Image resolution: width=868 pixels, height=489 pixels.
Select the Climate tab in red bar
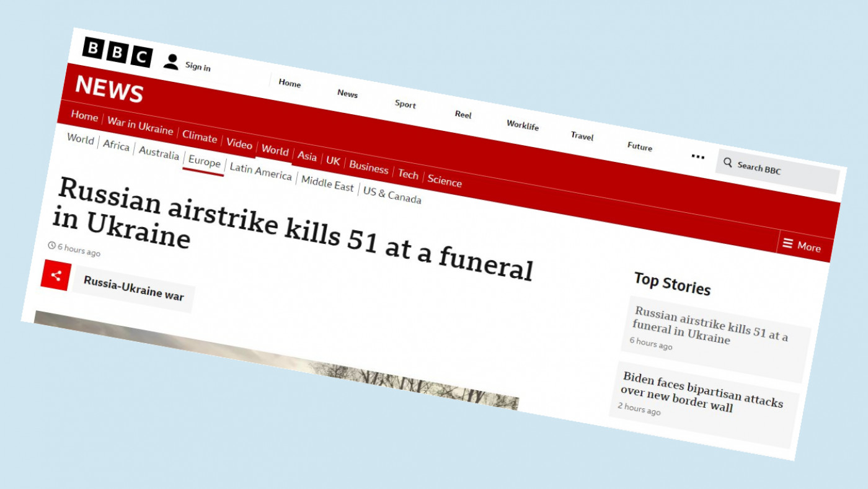click(x=200, y=137)
